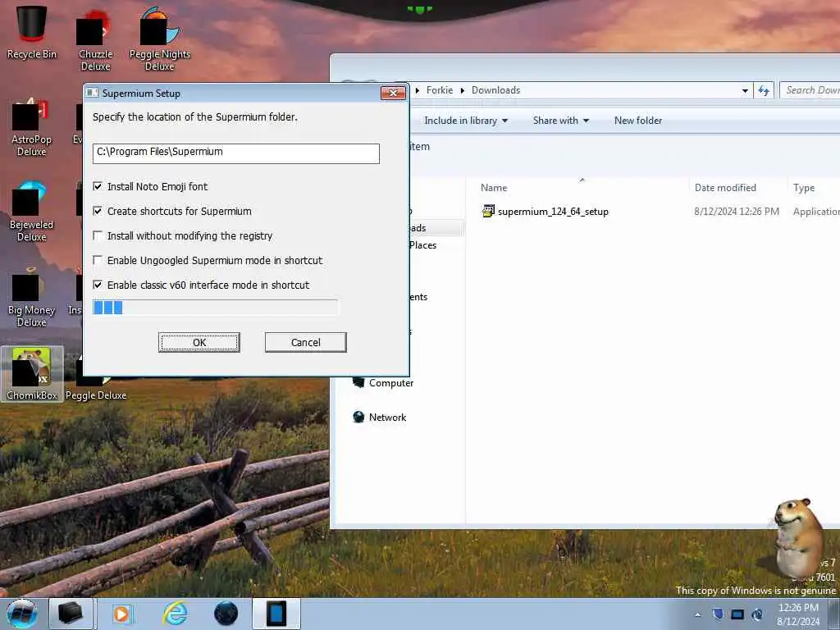Open the Windows Start orb

(22, 614)
